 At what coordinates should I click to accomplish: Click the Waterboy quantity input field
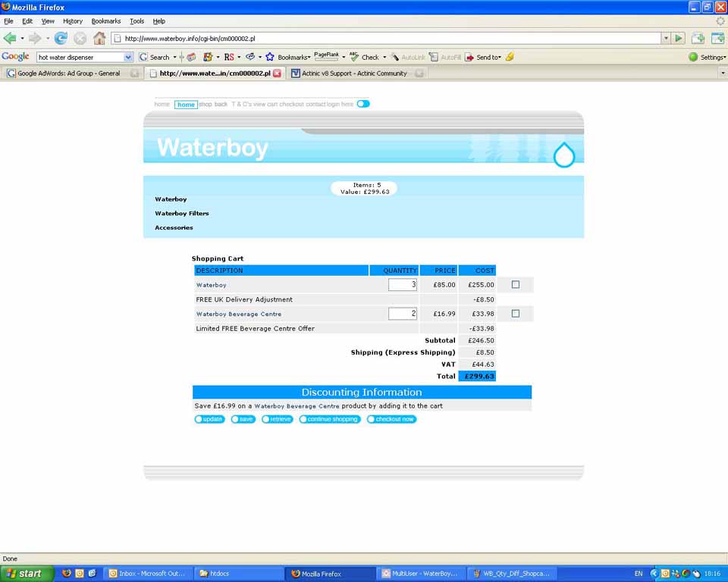click(403, 284)
